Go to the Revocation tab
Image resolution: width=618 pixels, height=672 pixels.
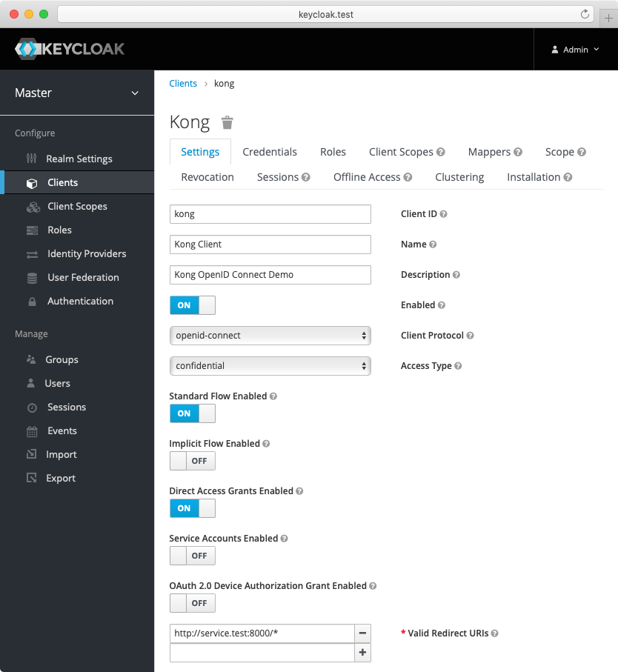207,177
